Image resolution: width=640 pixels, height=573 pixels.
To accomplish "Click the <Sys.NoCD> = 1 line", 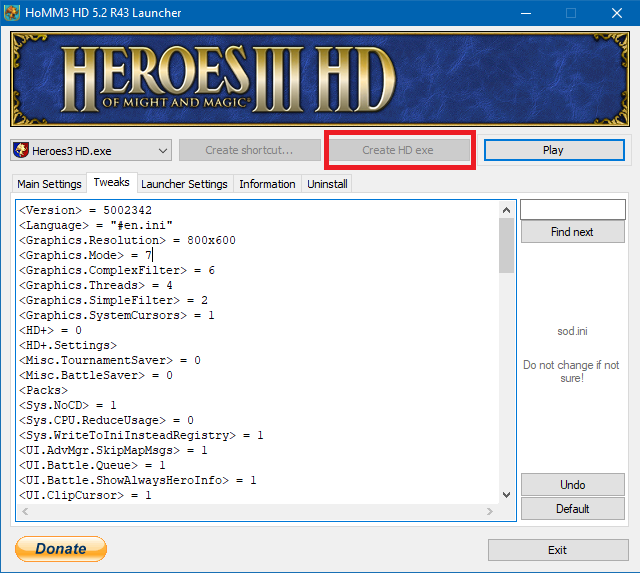I will (x=68, y=405).
